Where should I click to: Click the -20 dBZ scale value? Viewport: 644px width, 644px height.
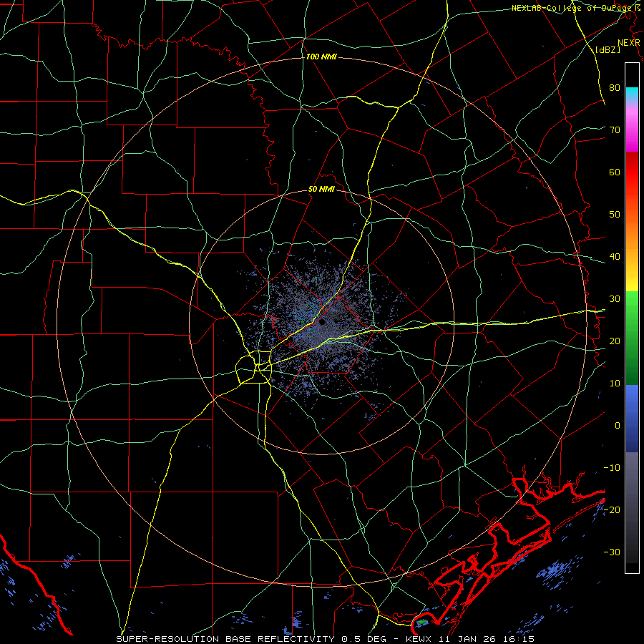612,509
